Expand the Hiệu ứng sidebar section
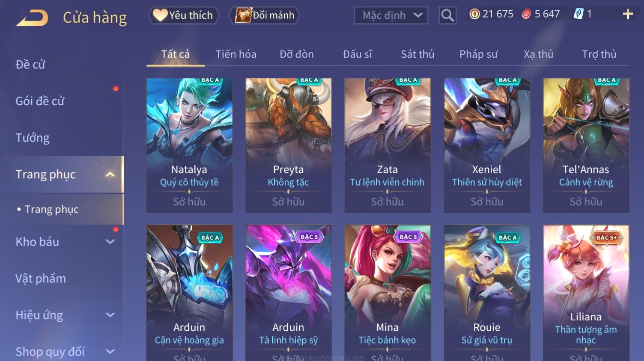This screenshot has height=361, width=644. 110,315
